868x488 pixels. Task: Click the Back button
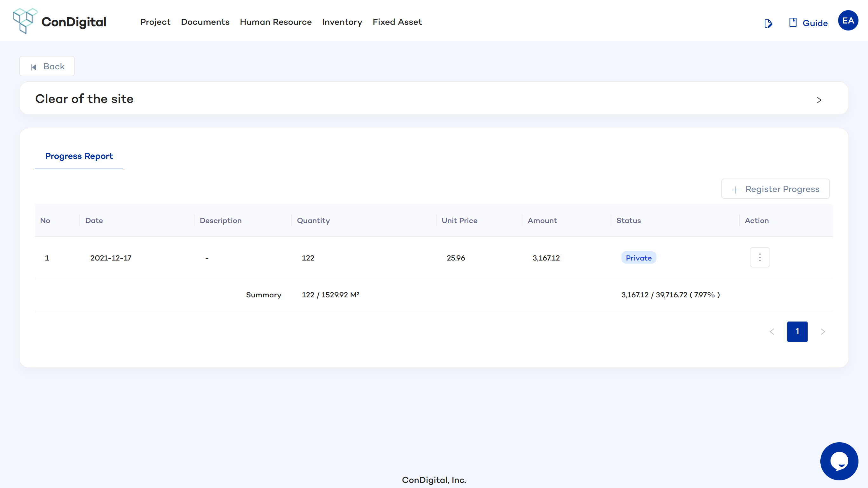click(47, 66)
